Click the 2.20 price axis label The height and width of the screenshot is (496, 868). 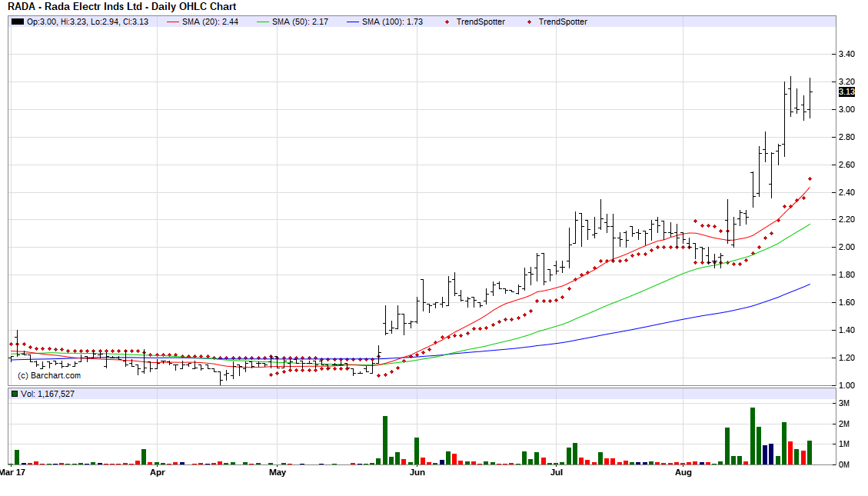pyautogui.click(x=846, y=220)
